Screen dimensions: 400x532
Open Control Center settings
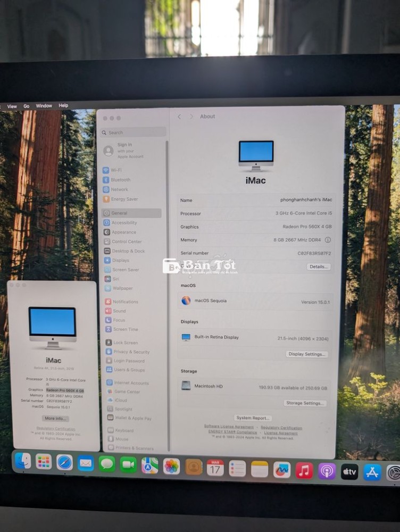click(123, 242)
